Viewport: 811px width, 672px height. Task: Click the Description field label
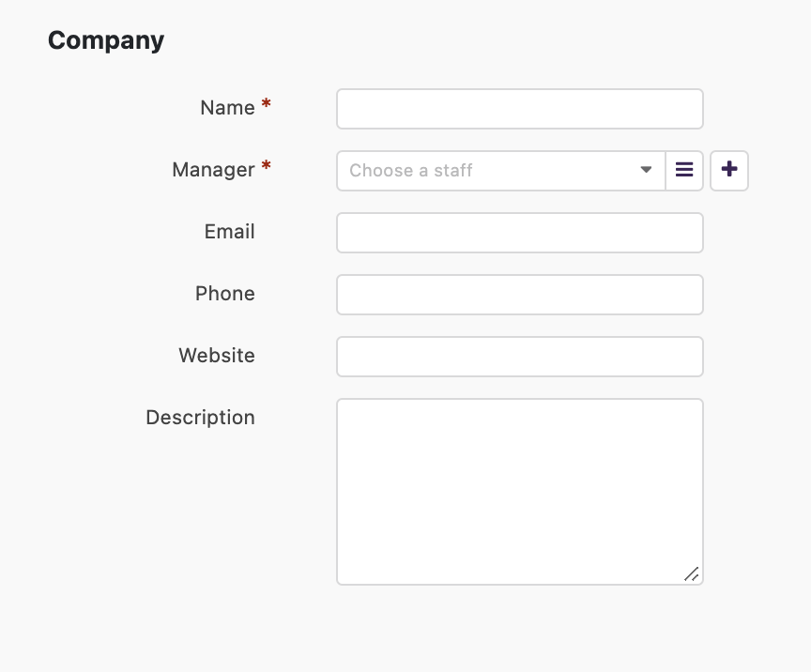[200, 418]
